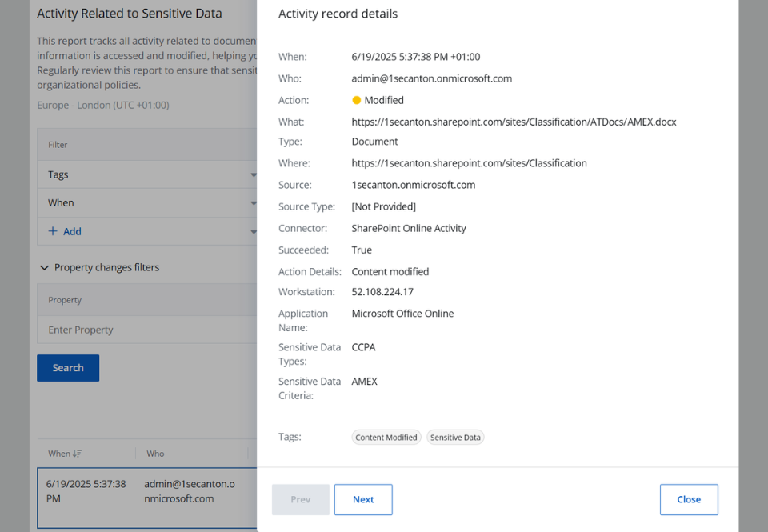Click the Sensitive Data tag
The image size is (768, 532).
[455, 437]
